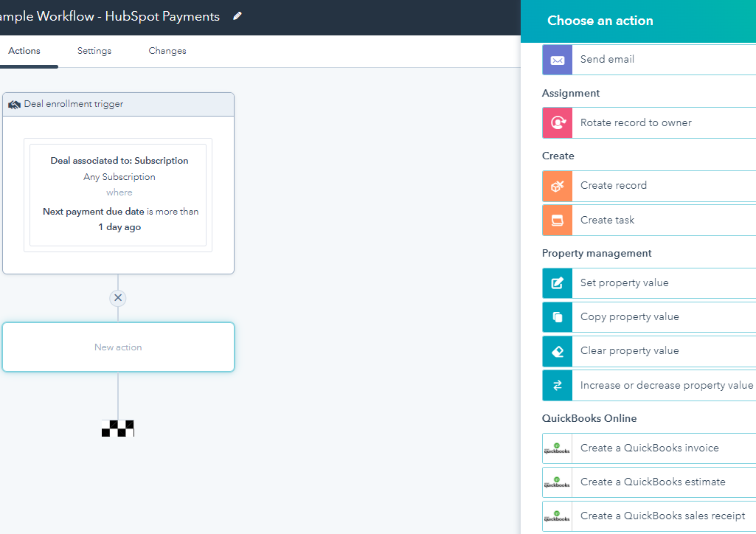Click the pencil icon to rename workflow
Viewport: 756px width, 534px height.
tap(237, 16)
